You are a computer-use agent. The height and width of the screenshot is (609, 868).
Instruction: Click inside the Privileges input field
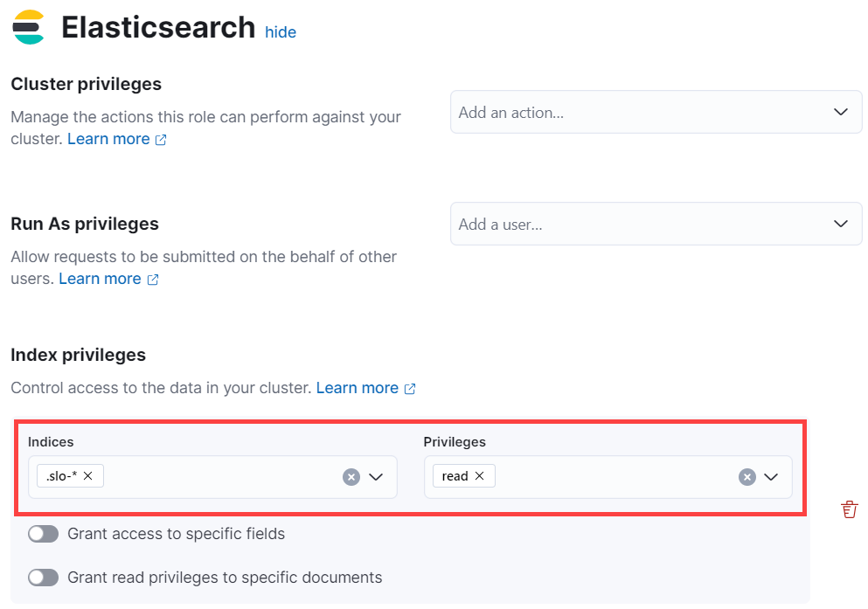pyautogui.click(x=612, y=477)
